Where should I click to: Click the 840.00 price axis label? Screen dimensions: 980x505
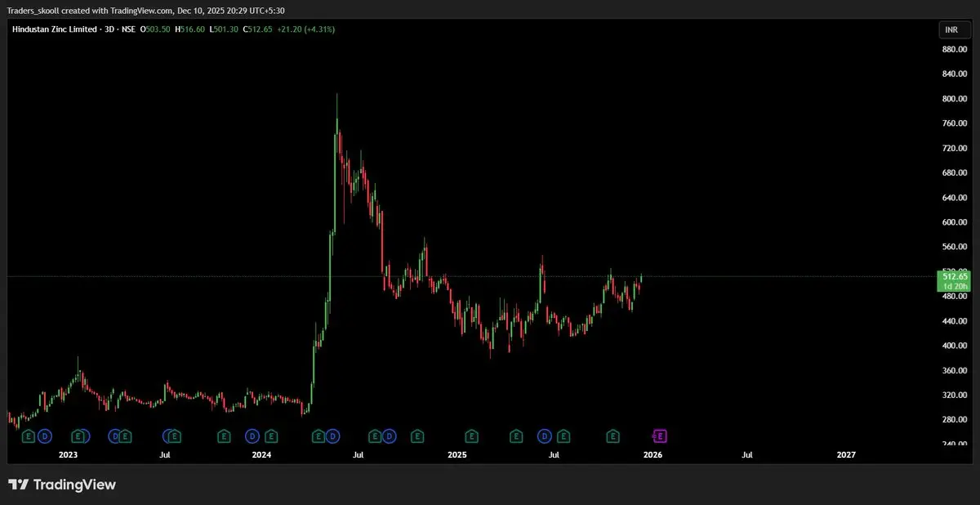click(x=955, y=74)
